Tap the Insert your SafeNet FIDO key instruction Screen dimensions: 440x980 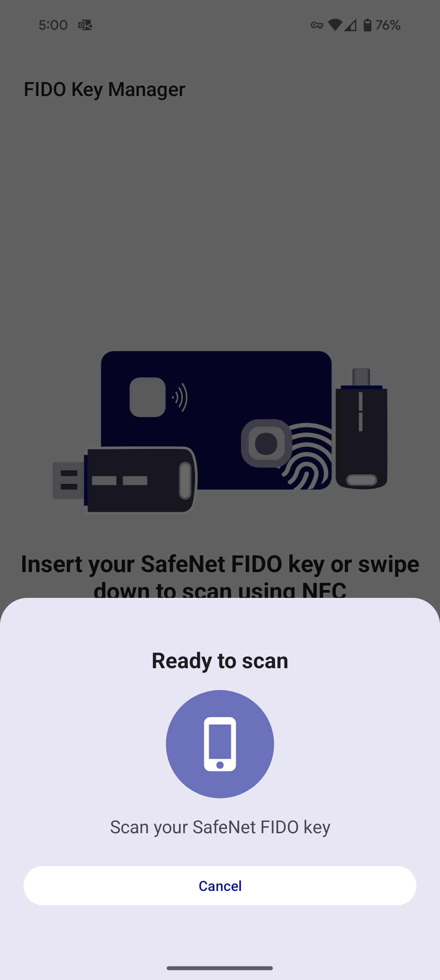(220, 576)
